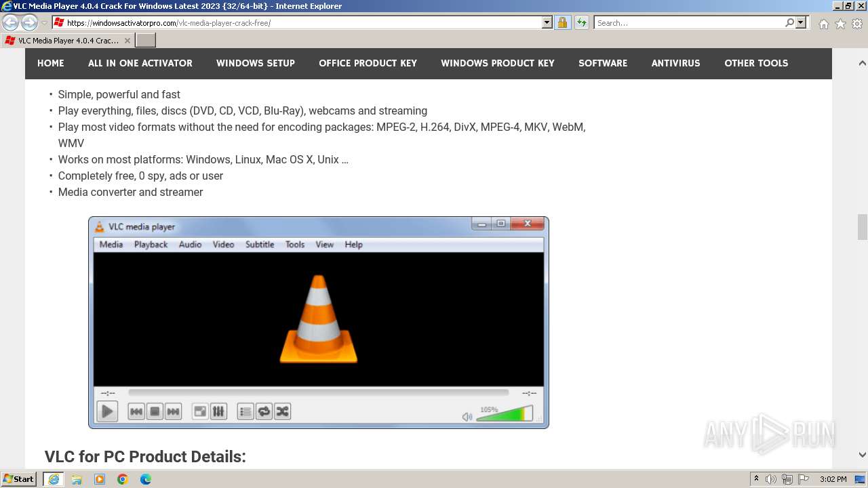Close the VLC Media Player browser tab

127,41
